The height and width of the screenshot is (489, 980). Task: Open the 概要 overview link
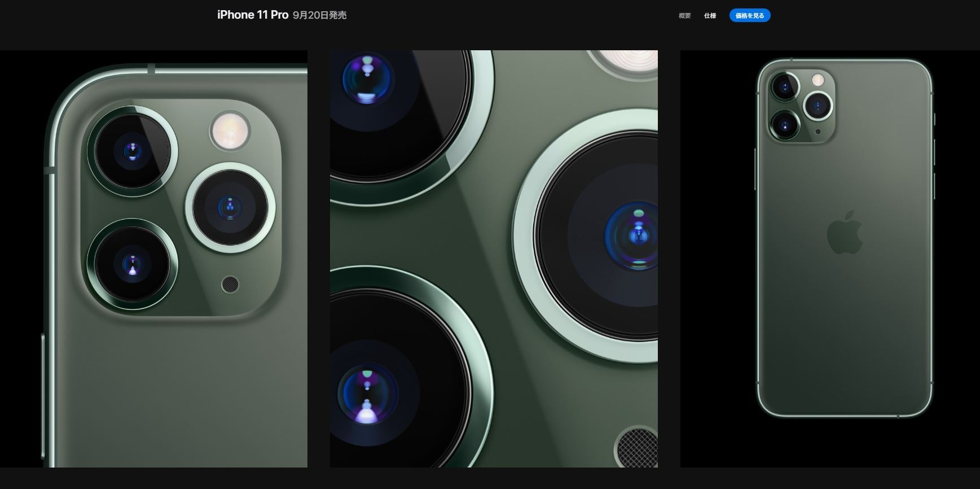pos(684,16)
